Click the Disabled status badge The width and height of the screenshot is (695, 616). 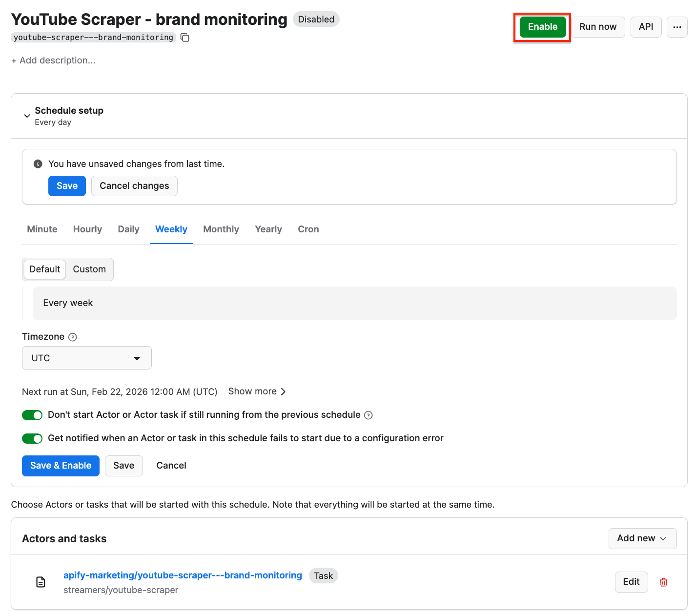(316, 20)
